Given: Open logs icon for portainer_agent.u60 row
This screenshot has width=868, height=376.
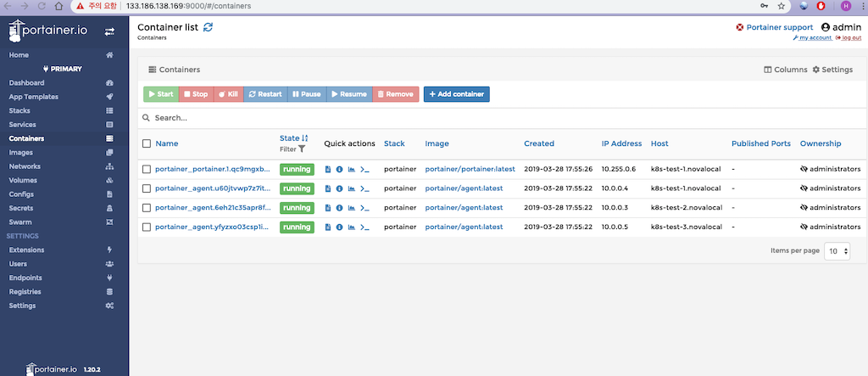Looking at the screenshot, I should click(328, 188).
